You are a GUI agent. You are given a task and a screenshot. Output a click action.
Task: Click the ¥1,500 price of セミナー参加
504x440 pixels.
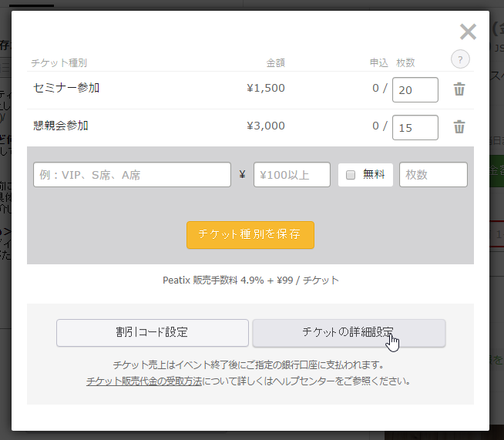[x=265, y=88]
